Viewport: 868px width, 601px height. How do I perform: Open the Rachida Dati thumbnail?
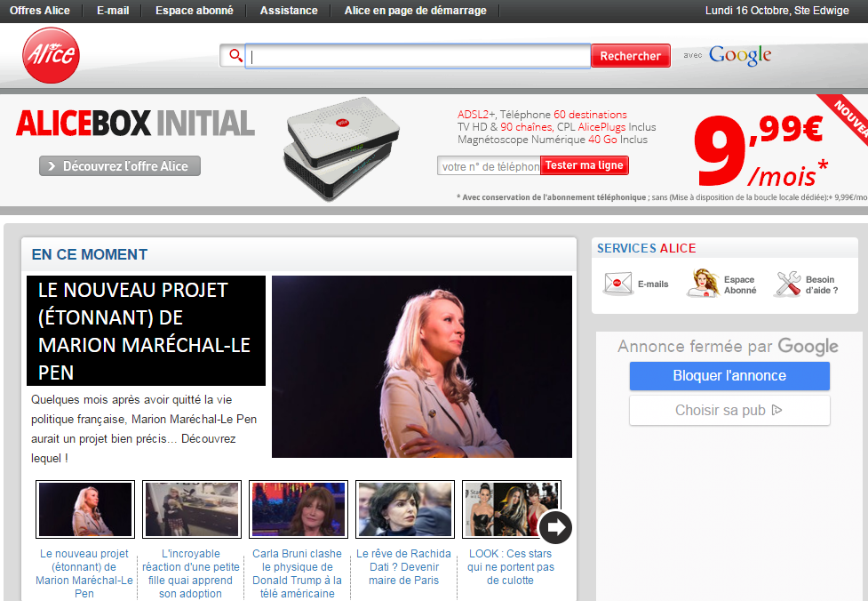pyautogui.click(x=404, y=509)
